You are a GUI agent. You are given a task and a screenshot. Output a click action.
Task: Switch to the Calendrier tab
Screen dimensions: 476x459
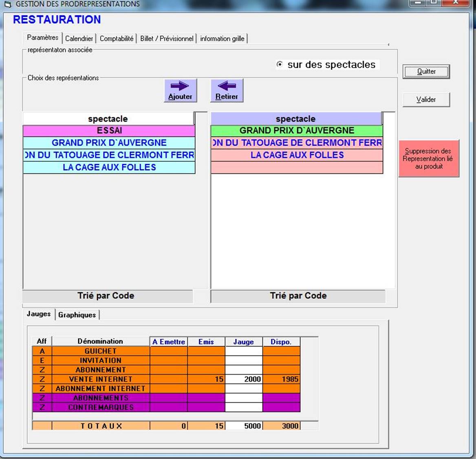click(79, 39)
